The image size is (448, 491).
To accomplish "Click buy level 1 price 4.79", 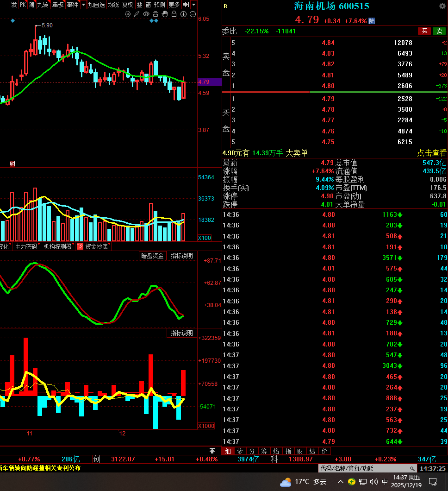I will [x=328, y=99].
